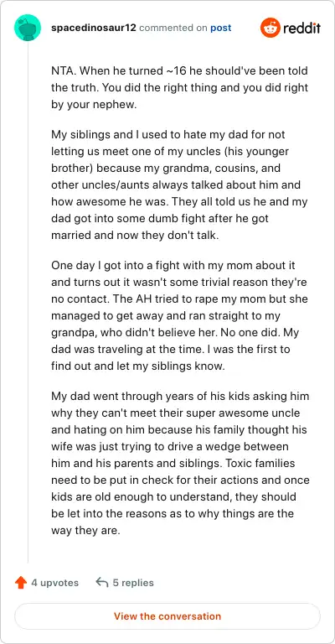335x644 pixels.
Task: Click the line "by your nephew."
Action: [x=94, y=104]
